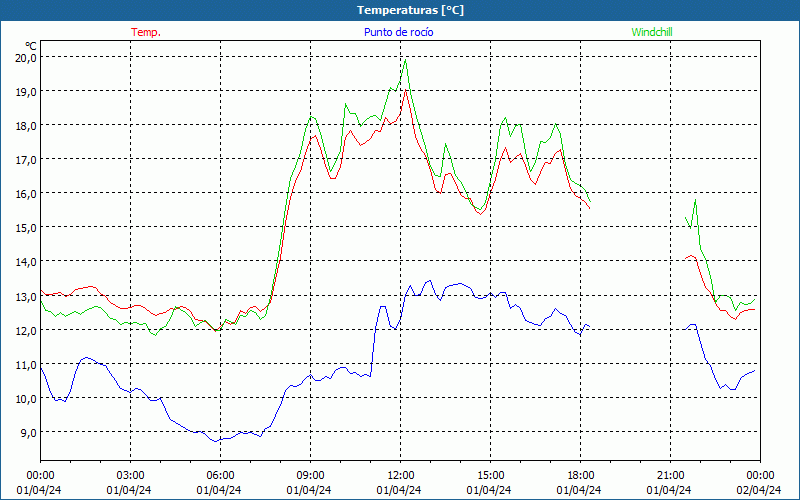Click the 12,0 y-axis value
The image size is (800, 500).
tap(26, 331)
